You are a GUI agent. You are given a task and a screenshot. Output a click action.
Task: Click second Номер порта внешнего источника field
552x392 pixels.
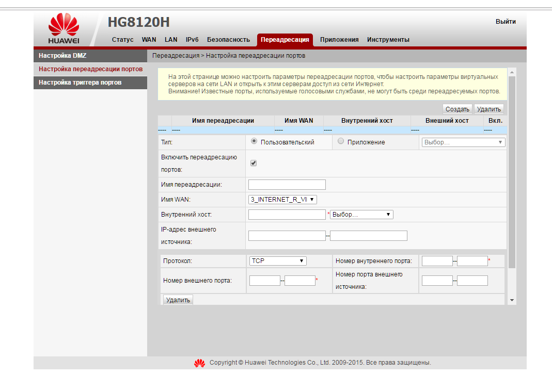coord(472,281)
